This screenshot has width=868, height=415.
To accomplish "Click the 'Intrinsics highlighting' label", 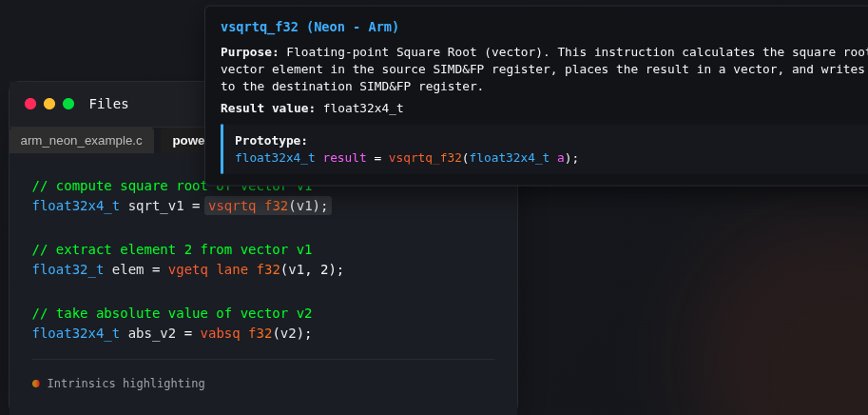I will coord(125,384).
